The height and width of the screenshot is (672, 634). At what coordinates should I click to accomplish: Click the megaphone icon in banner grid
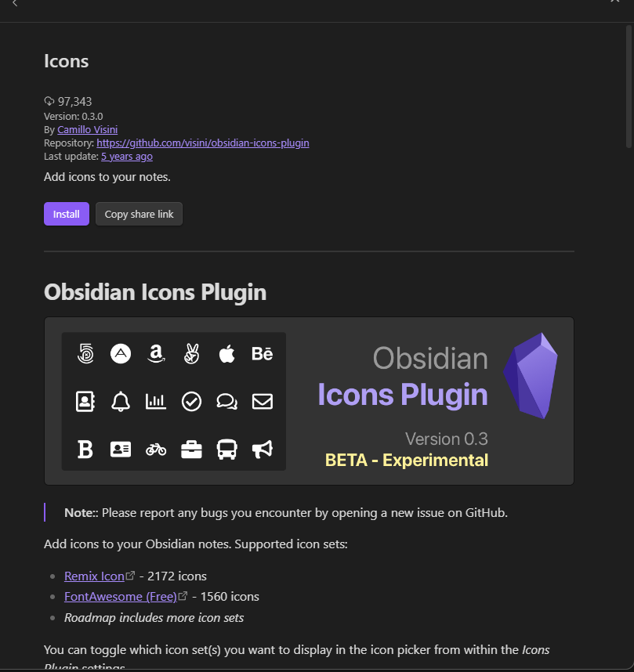262,450
